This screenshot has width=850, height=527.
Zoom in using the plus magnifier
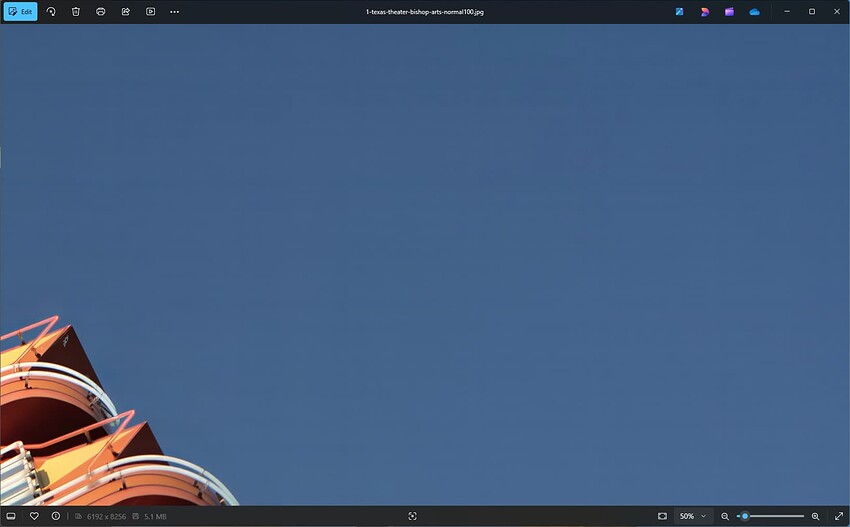pyautogui.click(x=815, y=516)
